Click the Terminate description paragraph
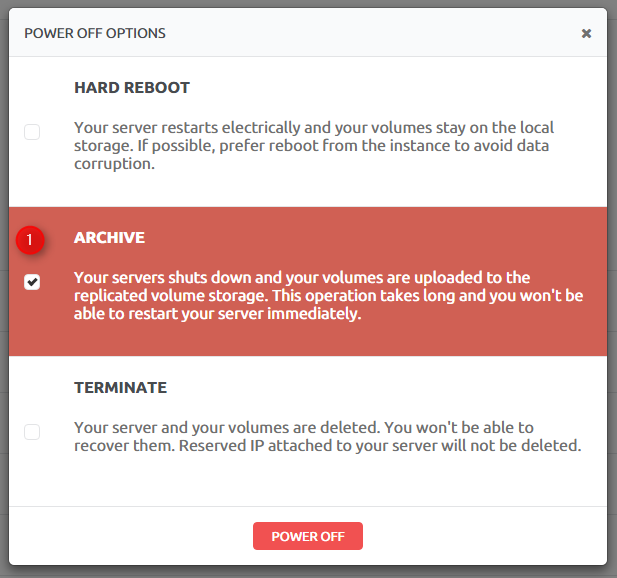The image size is (617, 578). point(328,436)
